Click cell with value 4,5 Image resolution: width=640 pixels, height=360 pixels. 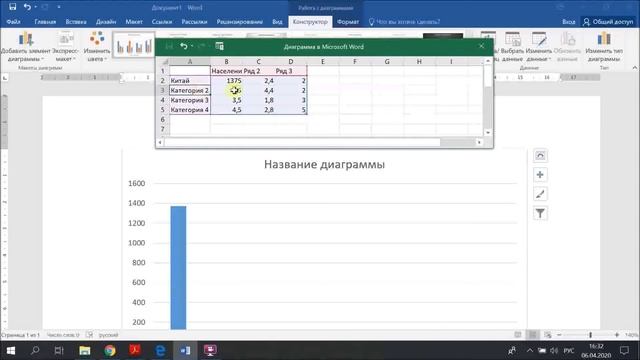pyautogui.click(x=227, y=110)
